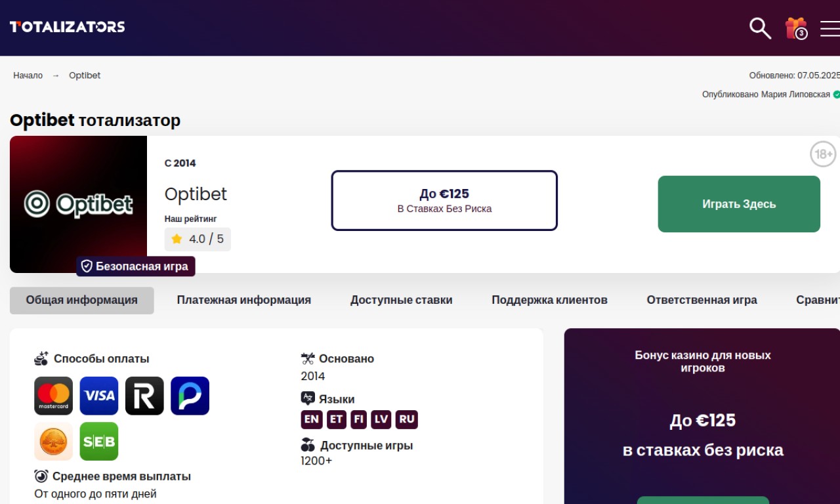Viewport: 840px width, 504px height.
Task: Click the Наш рейтинг label
Action: pyautogui.click(x=190, y=219)
